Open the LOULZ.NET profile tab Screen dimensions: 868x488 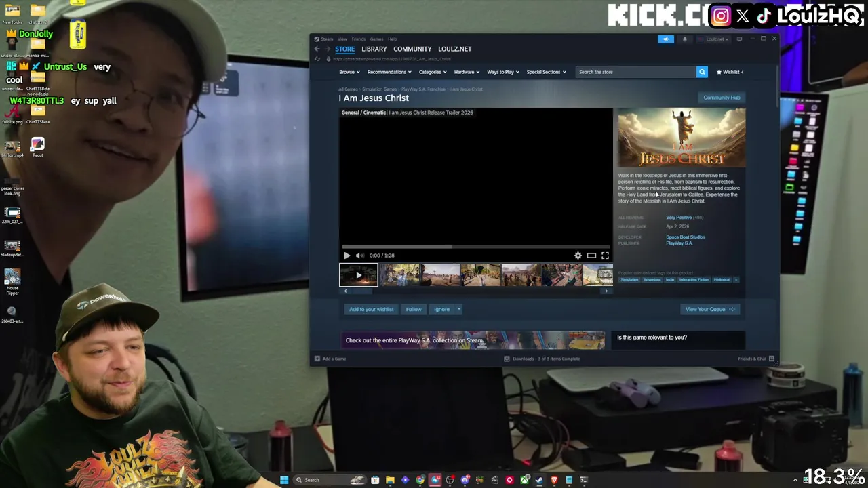pos(454,49)
